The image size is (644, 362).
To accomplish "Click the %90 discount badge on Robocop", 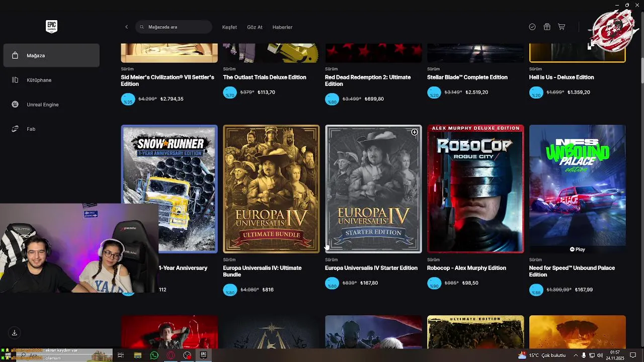I will tap(434, 283).
